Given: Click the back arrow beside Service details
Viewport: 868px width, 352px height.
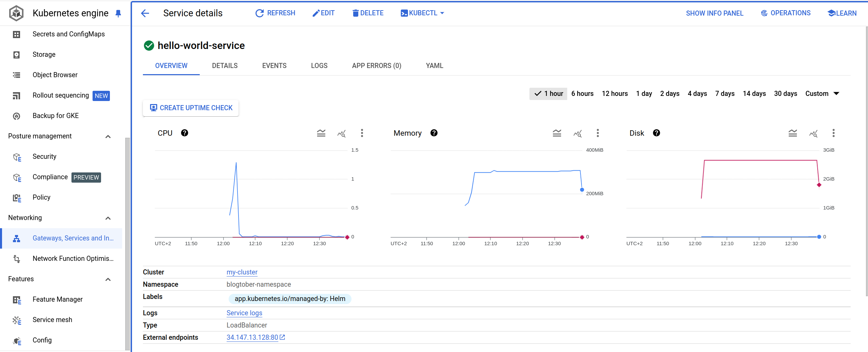Looking at the screenshot, I should click(x=145, y=13).
